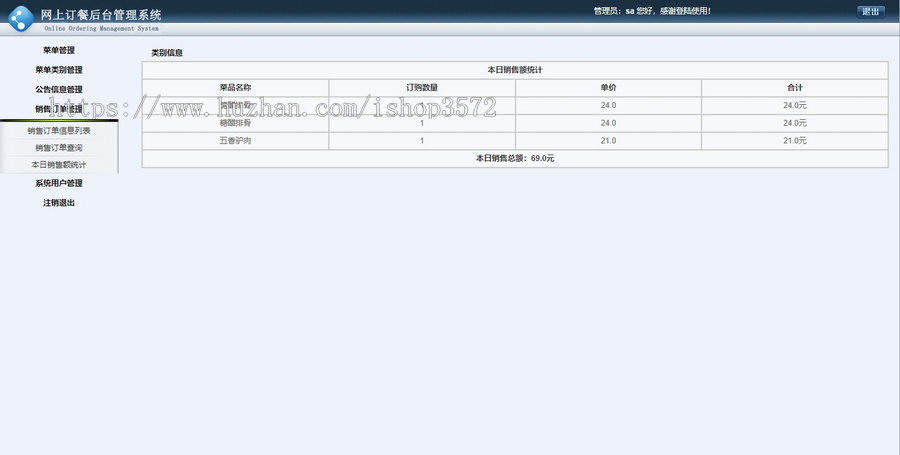900x455 pixels.
Task: Click the table title 本日销售额统计
Action: 515,70
